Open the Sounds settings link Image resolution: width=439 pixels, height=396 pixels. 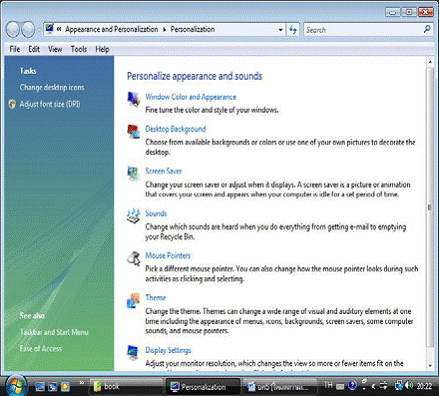(x=156, y=213)
